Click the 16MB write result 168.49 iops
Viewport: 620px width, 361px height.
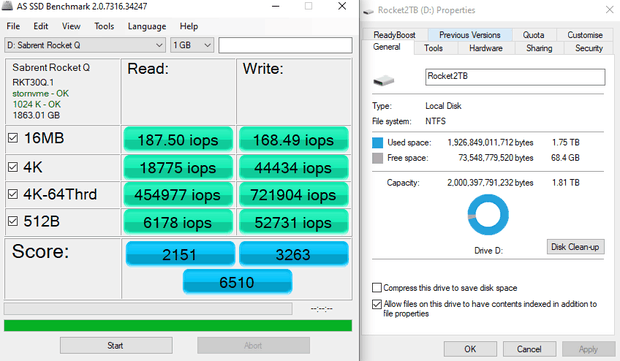point(293,140)
